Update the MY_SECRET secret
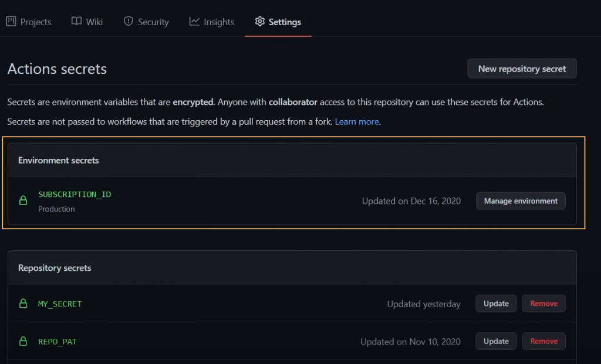Viewport: 601px width, 364px height. pyautogui.click(x=496, y=304)
